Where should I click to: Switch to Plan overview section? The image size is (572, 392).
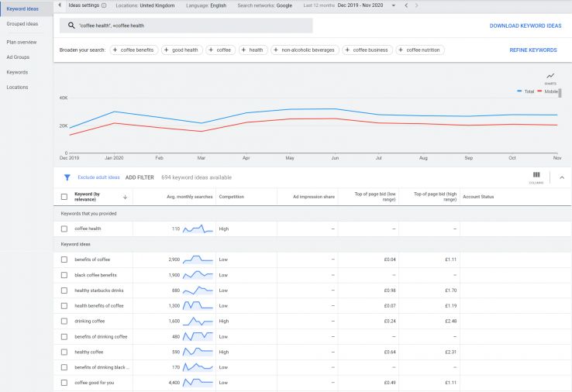click(x=22, y=42)
